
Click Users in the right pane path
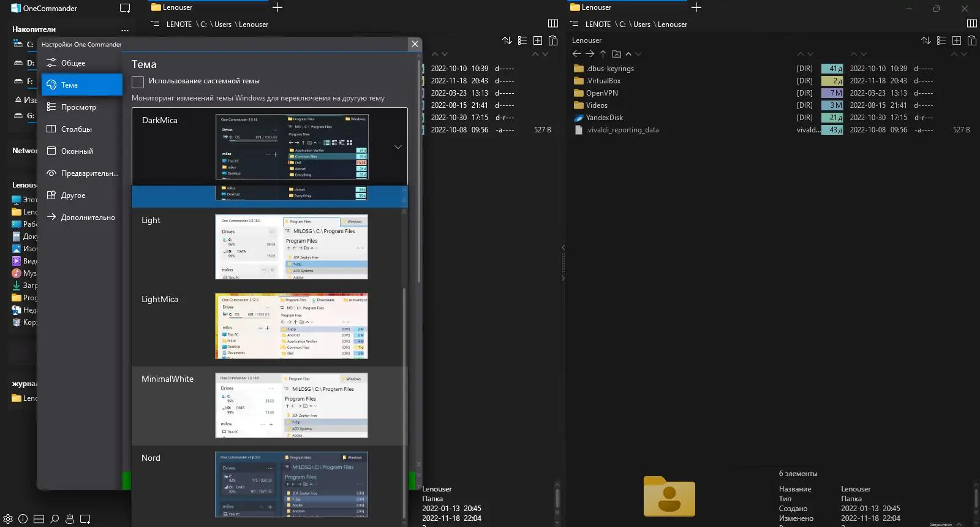tap(642, 25)
